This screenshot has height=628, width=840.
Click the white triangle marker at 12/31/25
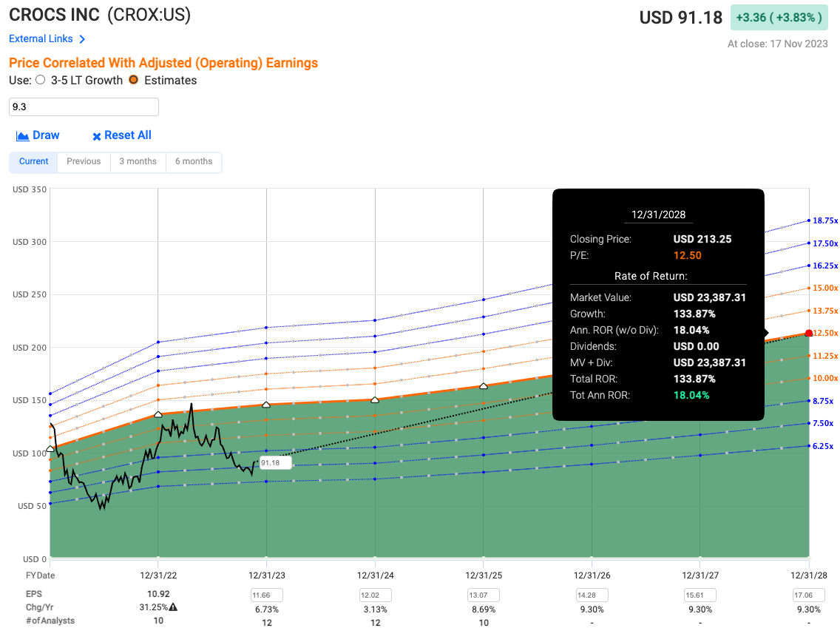click(483, 386)
